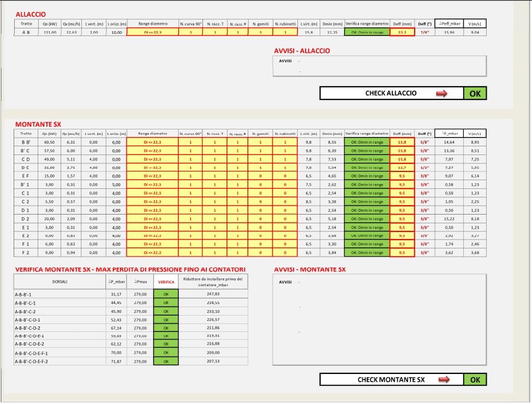Select N. gomiti cell in row C 1
Viewport: 532px width, 404px height.
click(x=260, y=193)
